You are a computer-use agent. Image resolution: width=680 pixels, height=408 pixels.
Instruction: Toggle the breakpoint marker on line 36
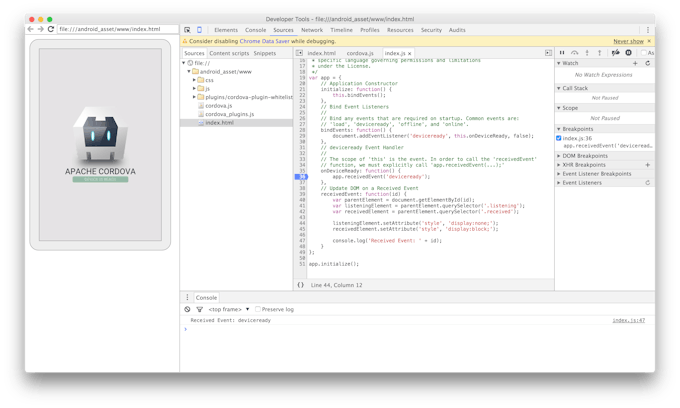click(x=301, y=176)
